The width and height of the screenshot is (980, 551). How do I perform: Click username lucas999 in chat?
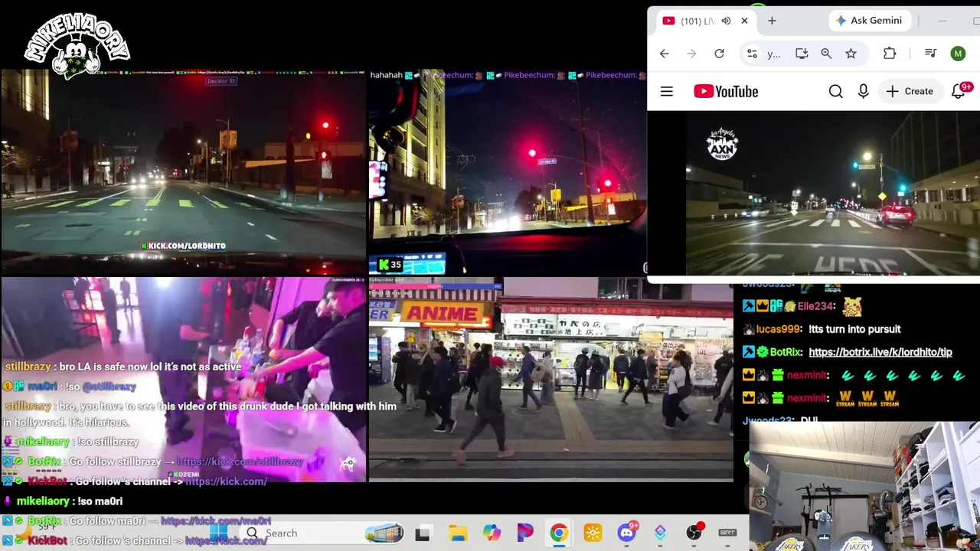(x=777, y=329)
